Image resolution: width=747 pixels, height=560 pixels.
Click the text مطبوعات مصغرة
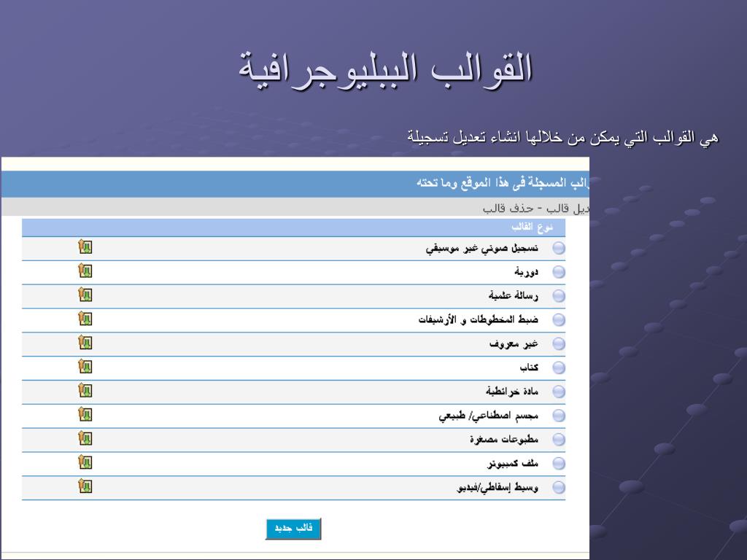click(504, 439)
